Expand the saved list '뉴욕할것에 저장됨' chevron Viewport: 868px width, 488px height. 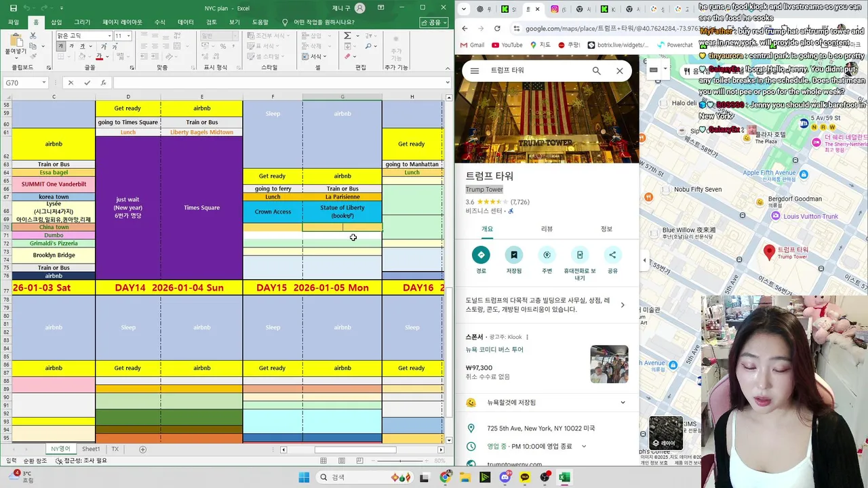point(623,403)
